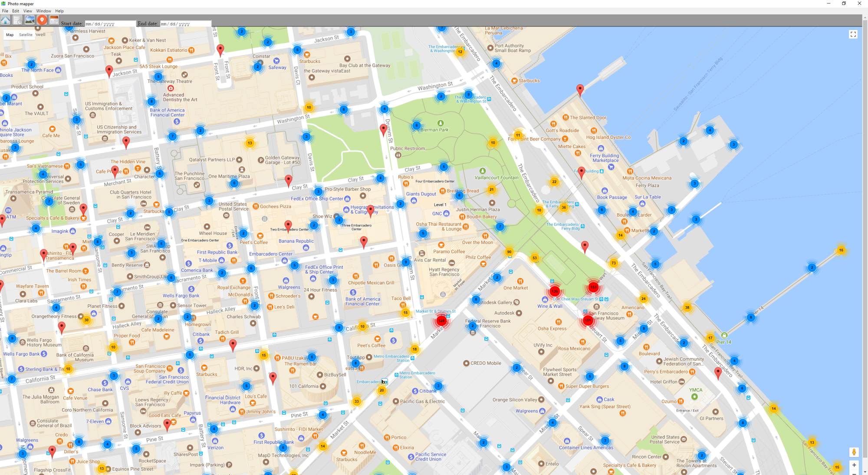The image size is (868, 475).
Task: Open the Window menu
Action: (43, 11)
